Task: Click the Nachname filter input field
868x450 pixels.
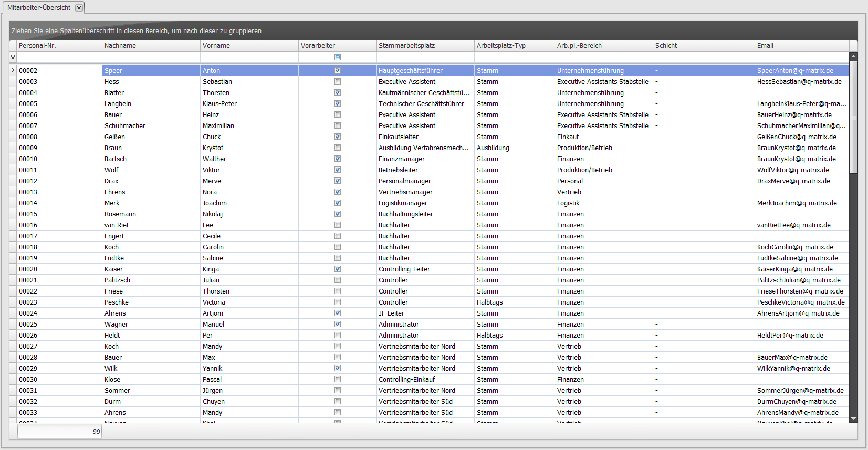Action: tap(151, 57)
